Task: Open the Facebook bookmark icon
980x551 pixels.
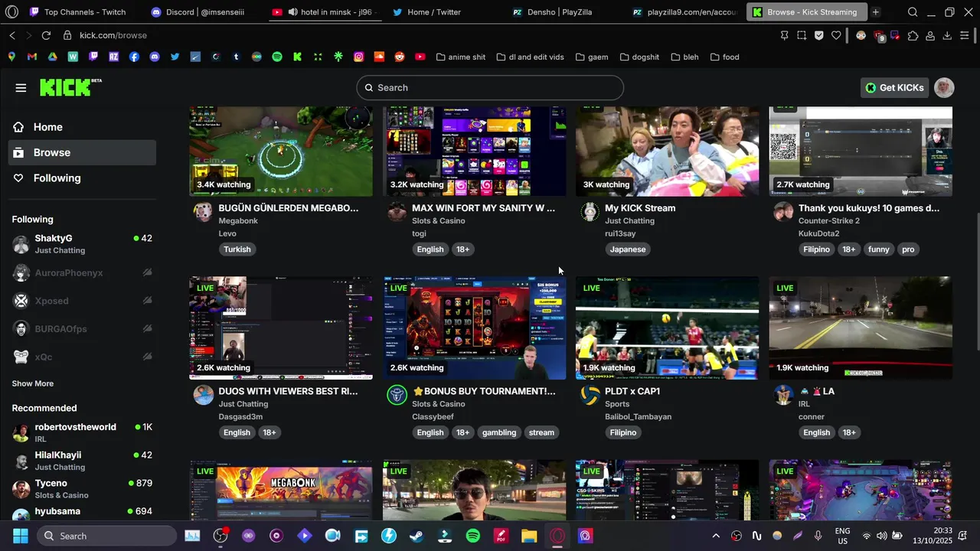Action: pyautogui.click(x=134, y=57)
